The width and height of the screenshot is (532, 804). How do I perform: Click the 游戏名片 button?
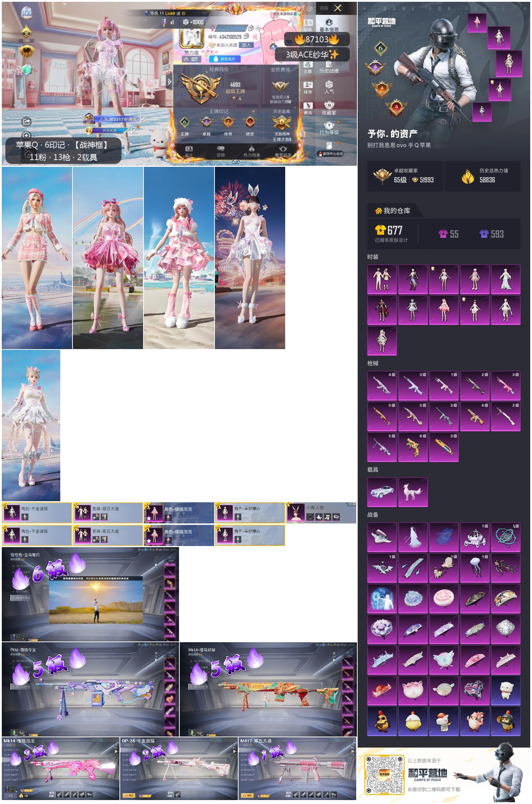(x=225, y=59)
